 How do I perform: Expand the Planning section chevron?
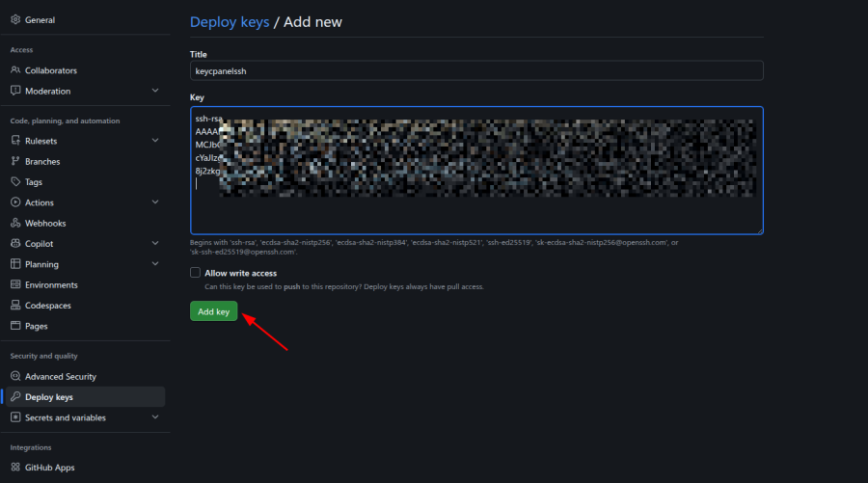coord(155,264)
